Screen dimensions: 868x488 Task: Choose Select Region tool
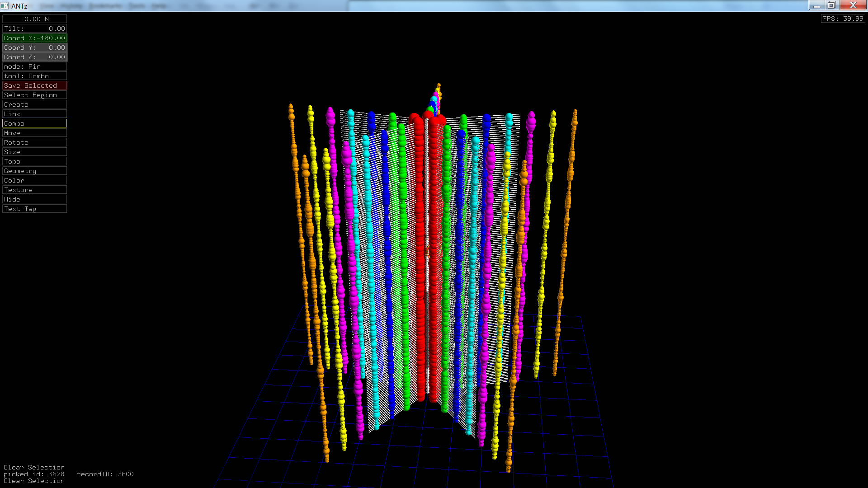pyautogui.click(x=34, y=95)
